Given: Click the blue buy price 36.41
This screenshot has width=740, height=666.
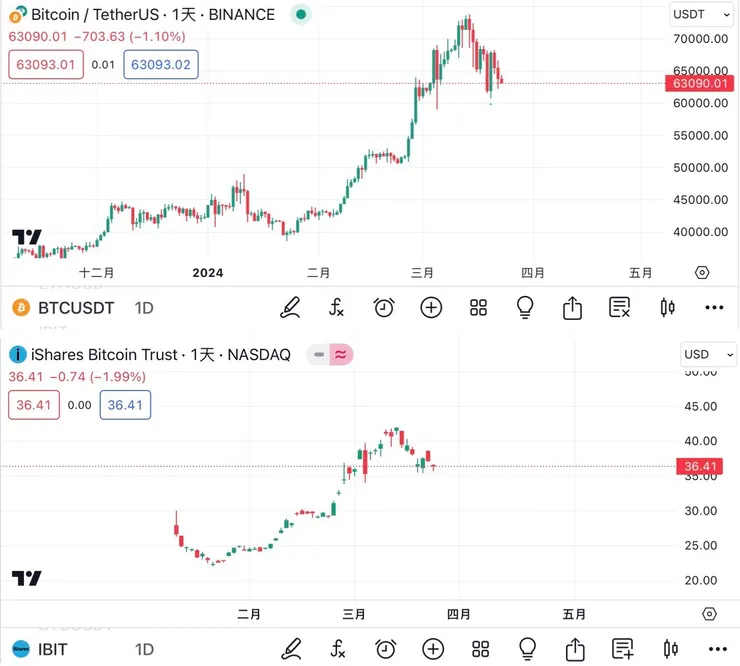Looking at the screenshot, I should tap(125, 405).
